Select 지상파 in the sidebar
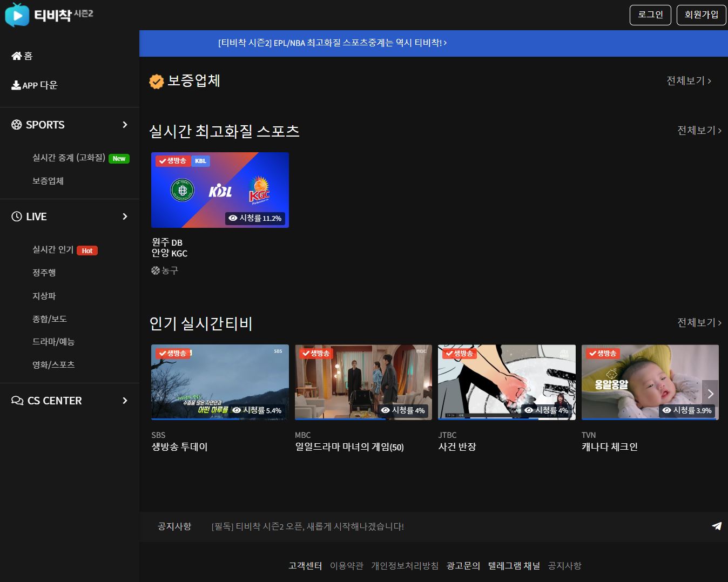728x582 pixels. click(44, 296)
